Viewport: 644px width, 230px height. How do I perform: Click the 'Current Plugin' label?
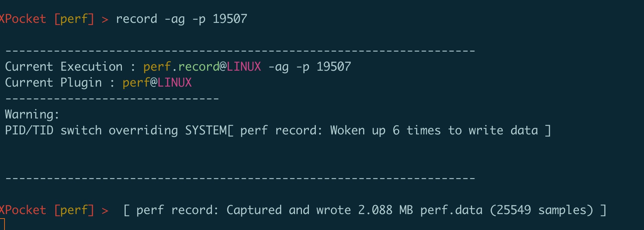coord(53,83)
